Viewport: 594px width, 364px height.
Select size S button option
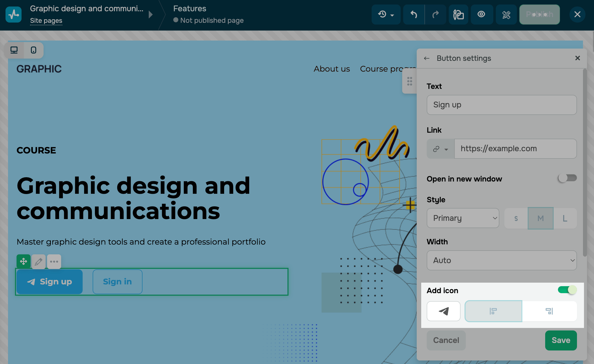516,218
